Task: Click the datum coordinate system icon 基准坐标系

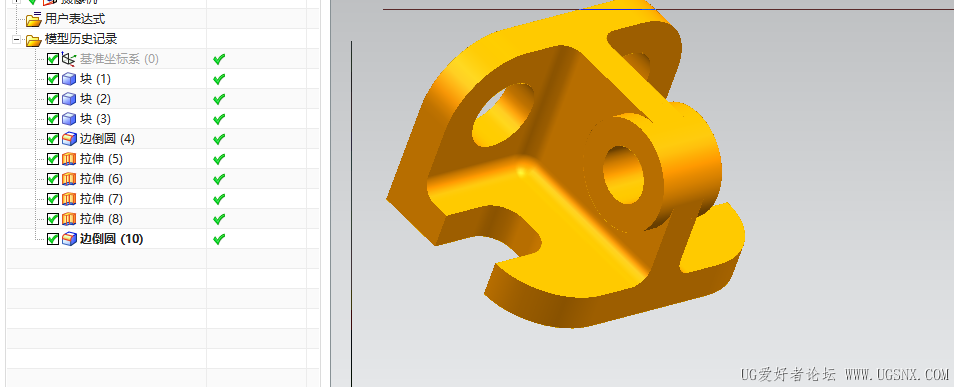Action: point(69,59)
